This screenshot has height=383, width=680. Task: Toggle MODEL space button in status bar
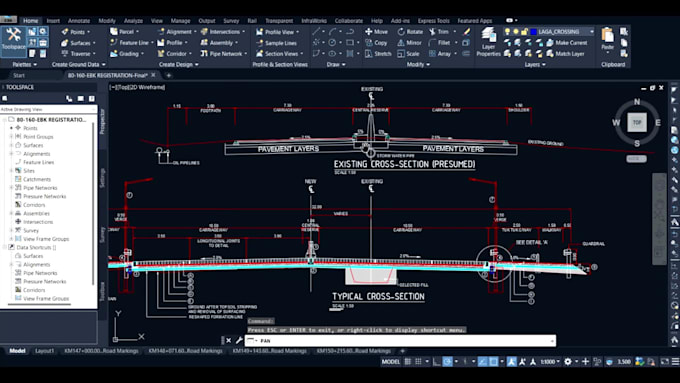[x=390, y=361]
